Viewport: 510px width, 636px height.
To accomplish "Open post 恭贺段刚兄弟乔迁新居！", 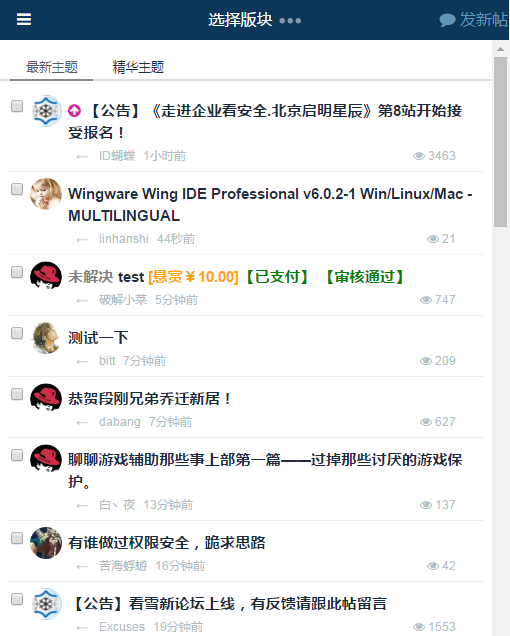I will pyautogui.click(x=149, y=399).
